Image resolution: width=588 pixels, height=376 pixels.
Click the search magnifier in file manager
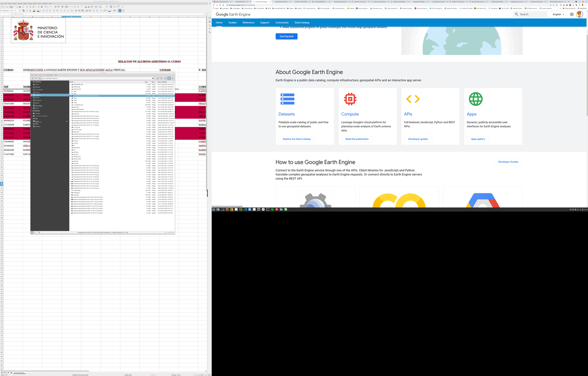[x=161, y=78]
